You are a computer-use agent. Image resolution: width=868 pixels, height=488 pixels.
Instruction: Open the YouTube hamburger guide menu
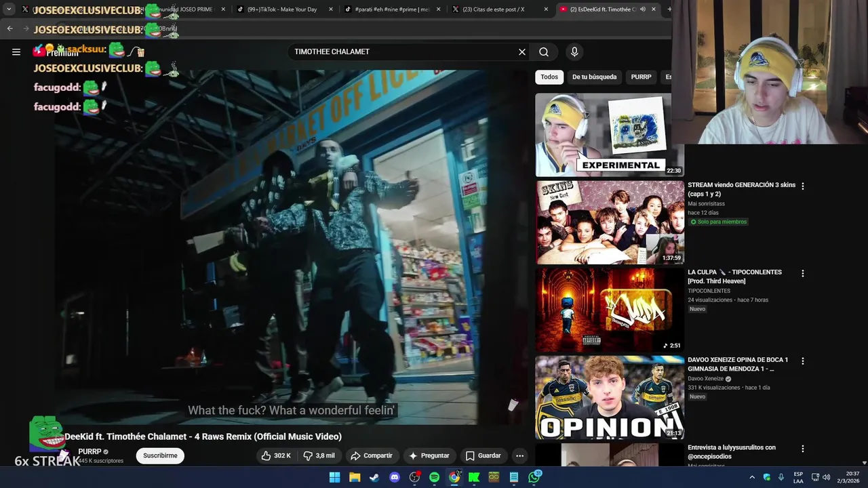(16, 52)
